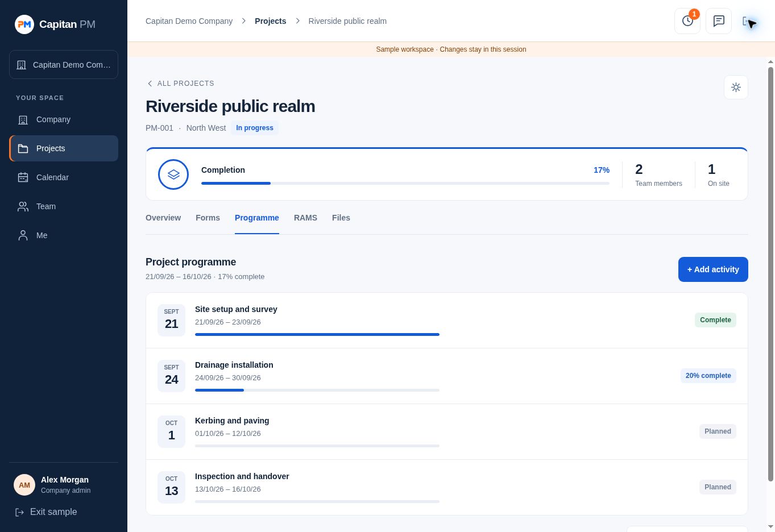Click the Completion layers icon
The height and width of the screenshot is (532, 775).
click(173, 174)
